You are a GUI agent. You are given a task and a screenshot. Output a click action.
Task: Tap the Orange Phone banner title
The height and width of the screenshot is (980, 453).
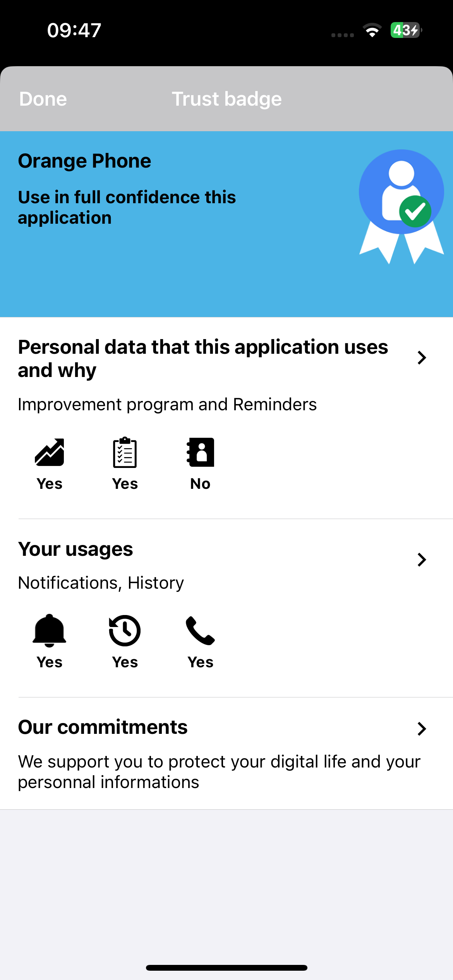coord(84,161)
